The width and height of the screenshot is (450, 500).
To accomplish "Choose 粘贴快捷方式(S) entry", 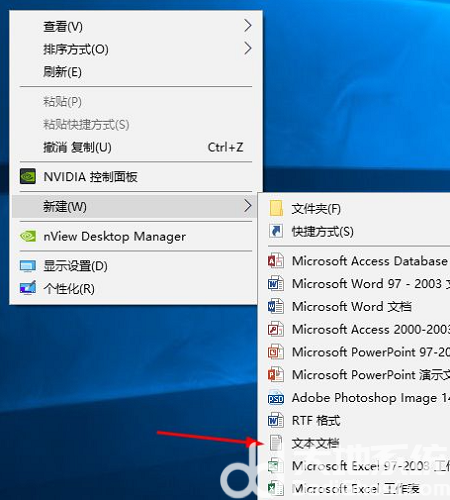I will (136, 124).
